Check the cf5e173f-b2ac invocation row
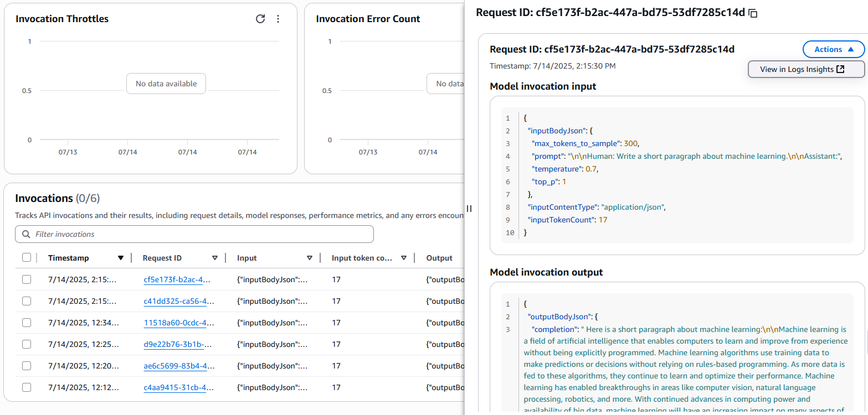The height and width of the screenshot is (415, 868). [x=27, y=280]
